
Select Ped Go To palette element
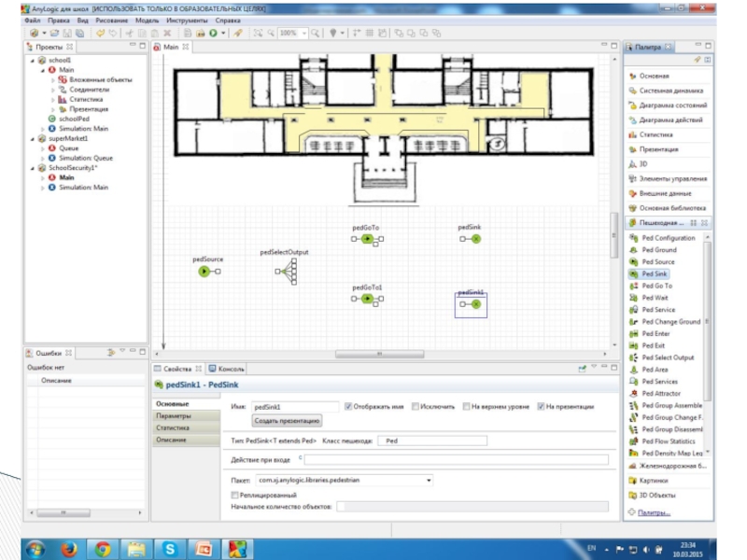(x=656, y=287)
